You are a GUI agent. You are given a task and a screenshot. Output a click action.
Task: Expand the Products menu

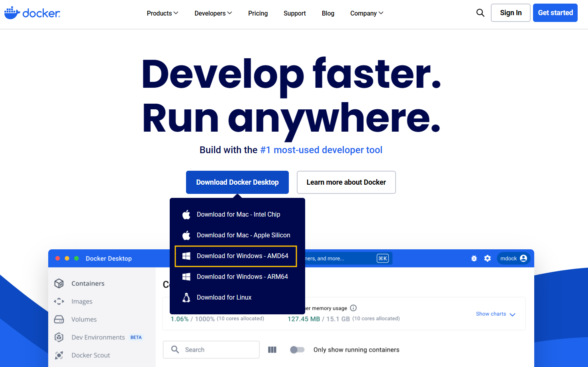tap(163, 13)
